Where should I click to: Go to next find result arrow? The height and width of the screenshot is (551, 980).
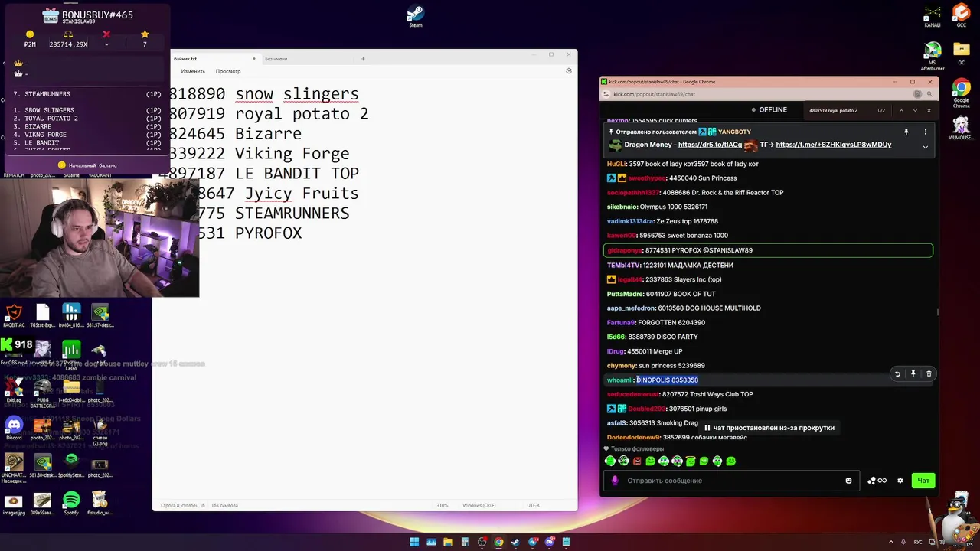pyautogui.click(x=913, y=110)
